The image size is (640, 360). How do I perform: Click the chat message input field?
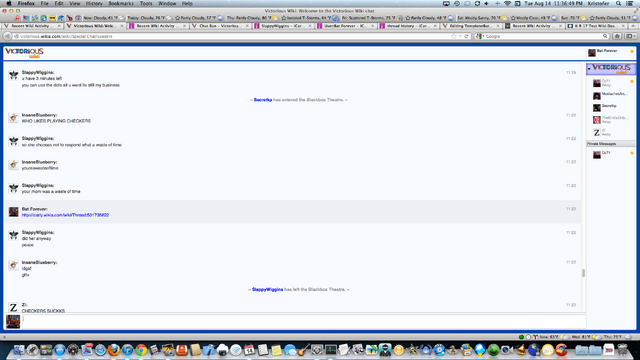pyautogui.click(x=304, y=322)
